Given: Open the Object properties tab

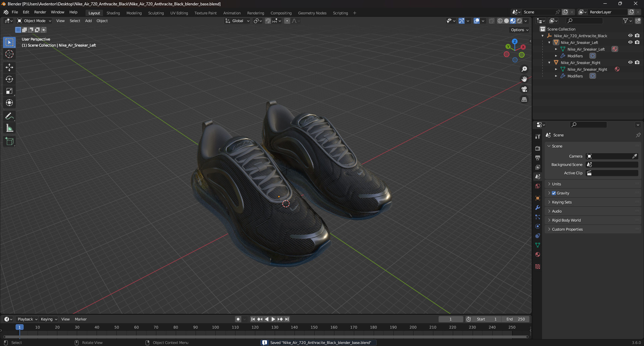Looking at the screenshot, I should coord(538,198).
